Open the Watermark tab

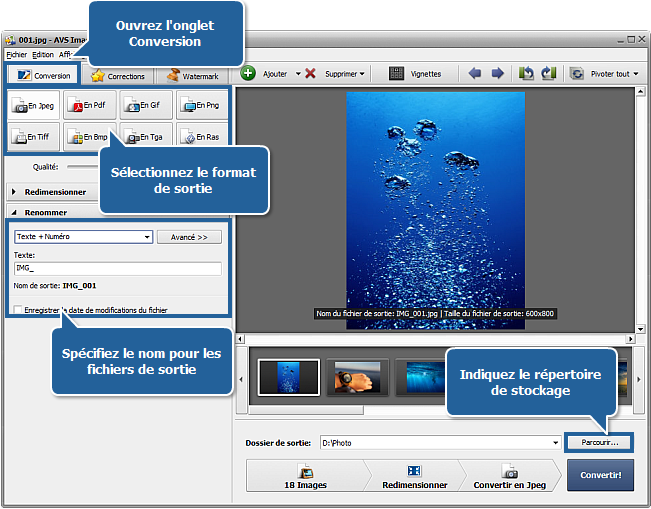pyautogui.click(x=194, y=75)
